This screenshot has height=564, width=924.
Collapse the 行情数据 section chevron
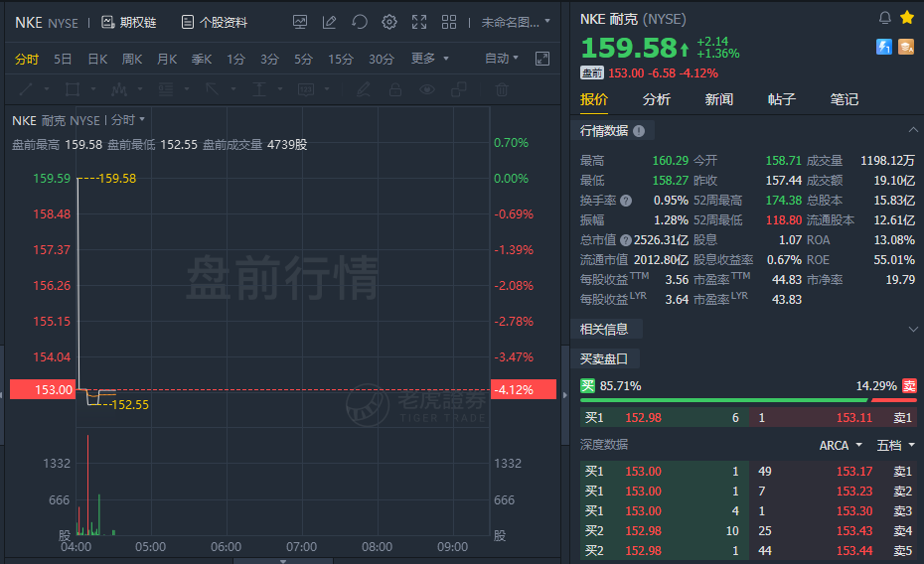point(913,129)
